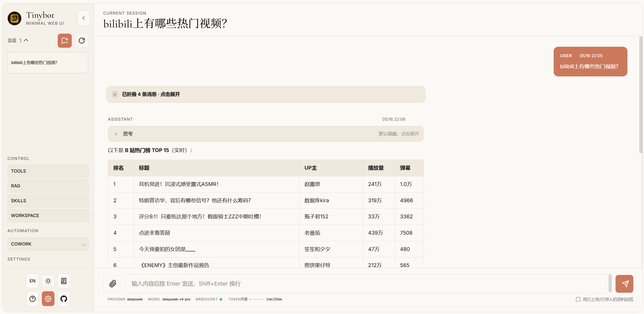Send the message with the paper-plane button

tap(624, 284)
